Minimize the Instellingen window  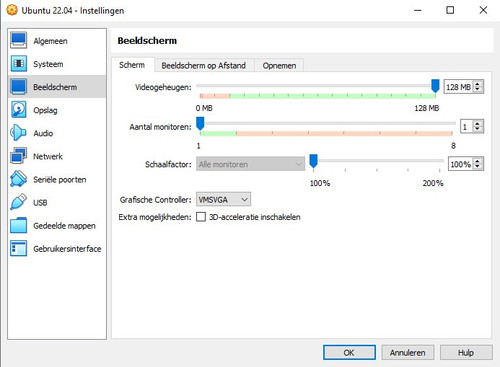(x=418, y=10)
